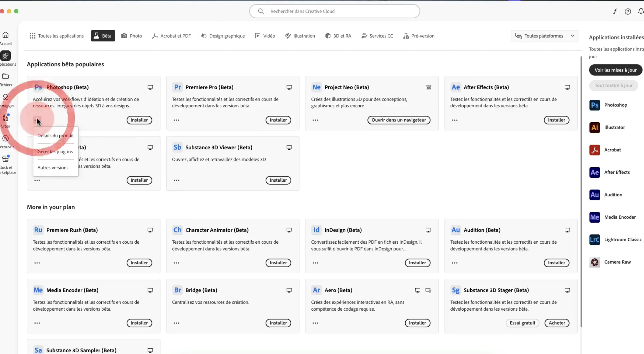The image size is (644, 354).
Task: Click the Lightroom Classic installed app icon
Action: click(594, 240)
